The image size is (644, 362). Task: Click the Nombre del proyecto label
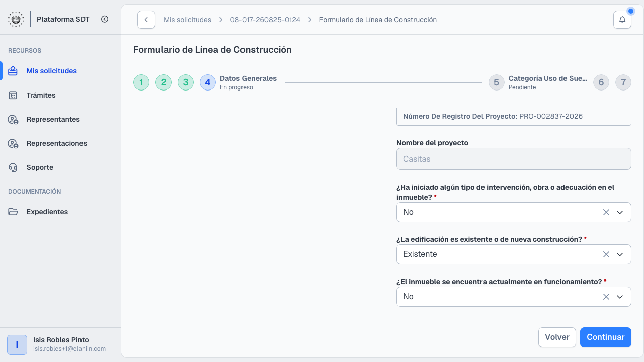tap(432, 143)
